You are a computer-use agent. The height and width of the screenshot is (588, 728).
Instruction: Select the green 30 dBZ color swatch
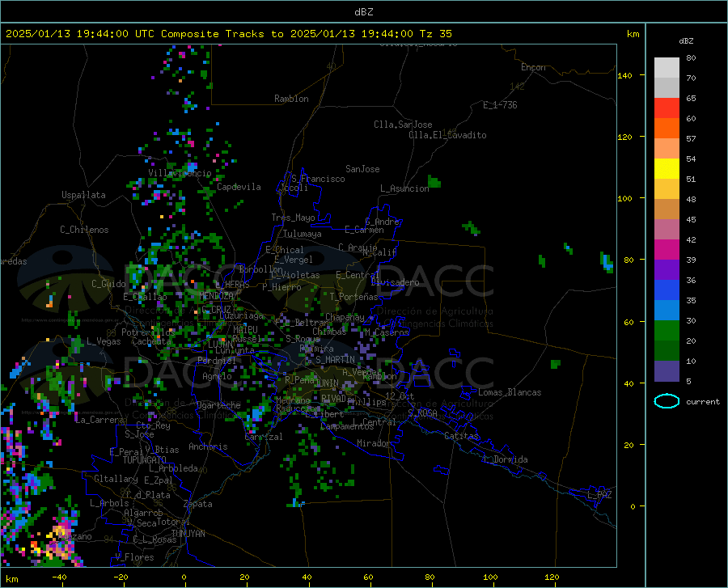click(x=667, y=331)
